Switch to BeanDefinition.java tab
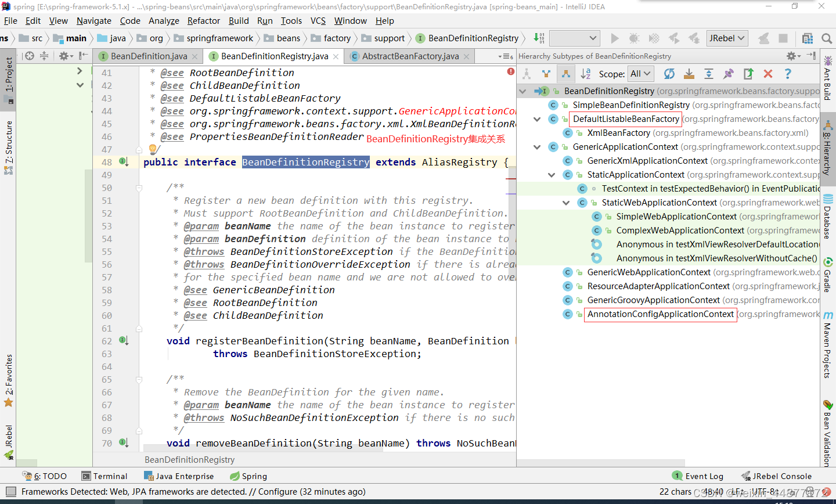The width and height of the screenshot is (836, 504). (149, 56)
